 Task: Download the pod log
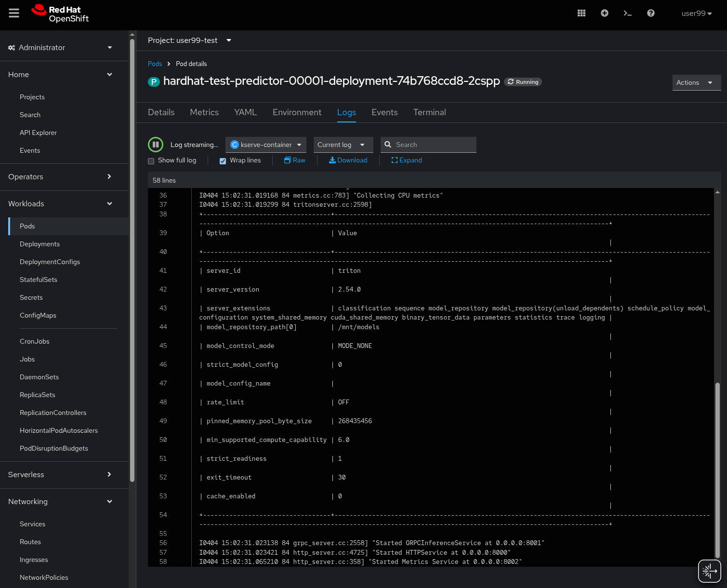[x=348, y=160]
